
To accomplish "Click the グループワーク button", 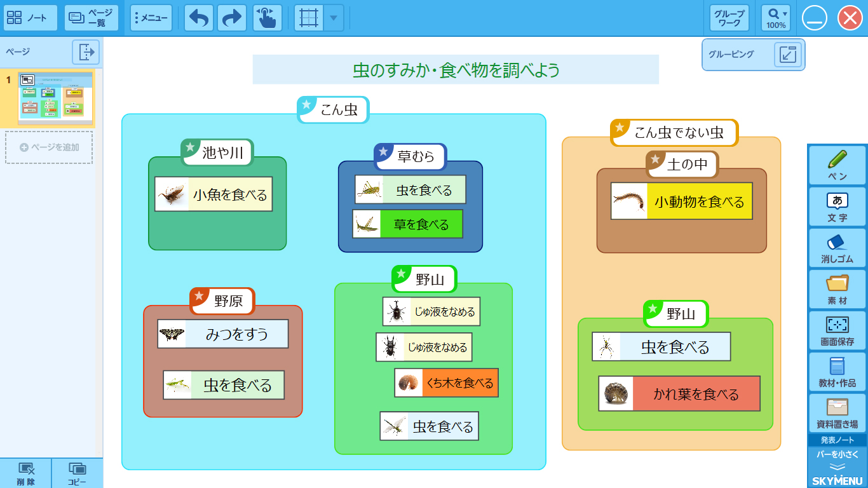I will tap(729, 18).
